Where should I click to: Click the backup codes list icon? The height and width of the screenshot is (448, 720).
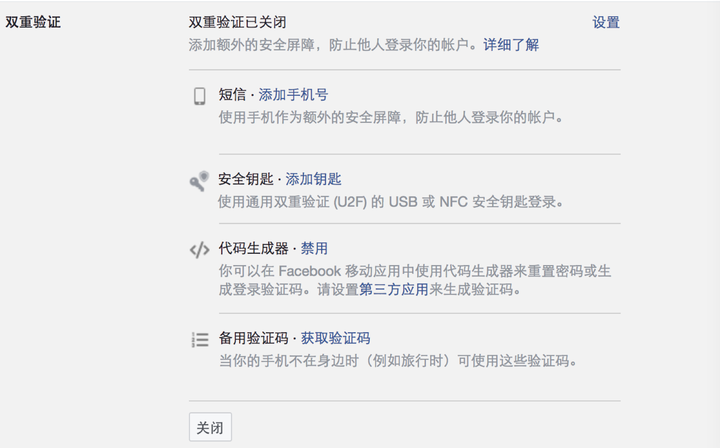[200, 340]
